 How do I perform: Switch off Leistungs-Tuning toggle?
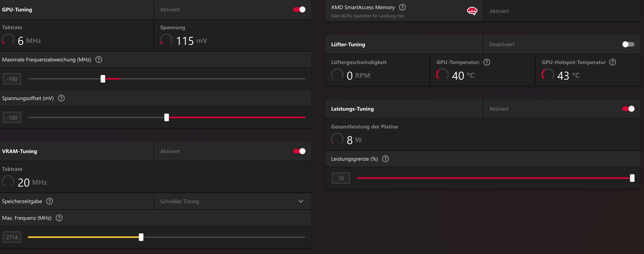click(x=628, y=109)
